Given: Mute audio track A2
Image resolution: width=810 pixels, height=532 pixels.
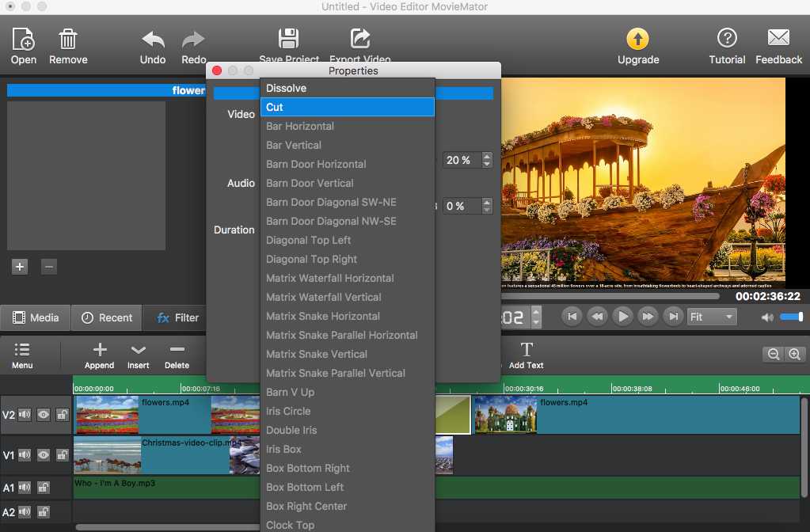Looking at the screenshot, I should [25, 512].
